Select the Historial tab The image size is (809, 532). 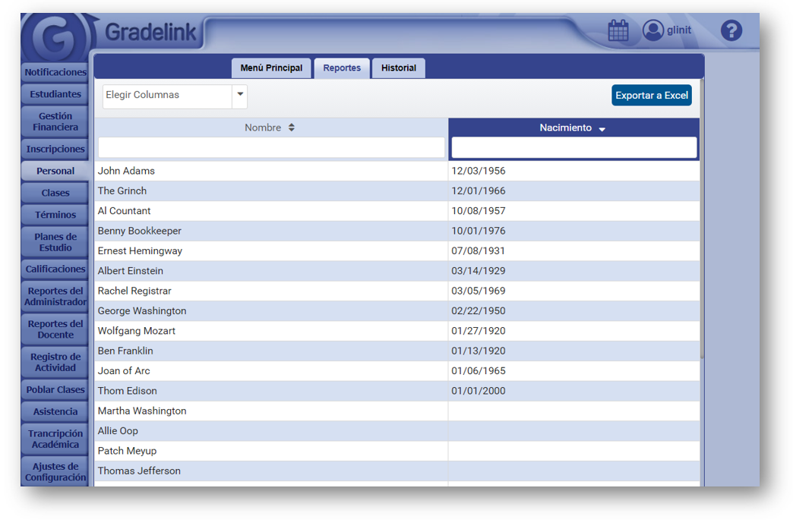point(399,68)
